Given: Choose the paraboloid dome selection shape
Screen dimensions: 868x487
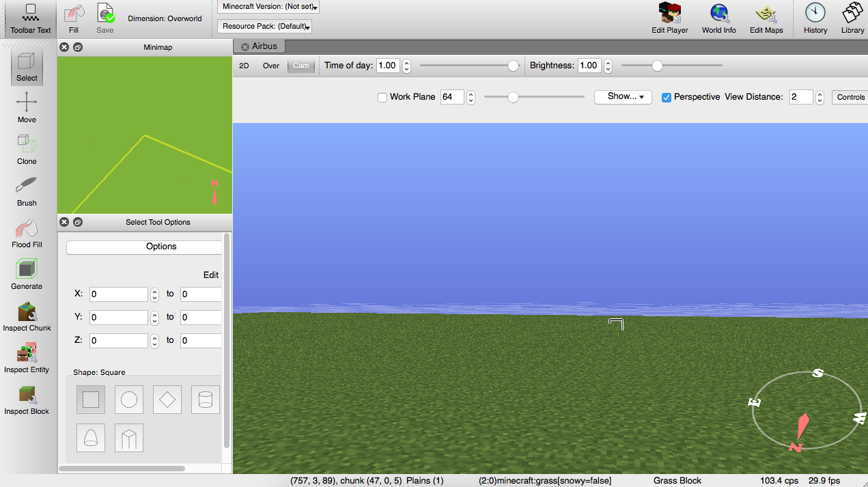Looking at the screenshot, I should click(91, 438).
